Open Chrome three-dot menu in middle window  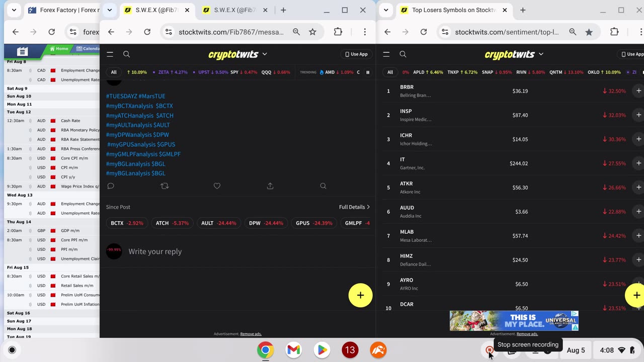pos(365,32)
